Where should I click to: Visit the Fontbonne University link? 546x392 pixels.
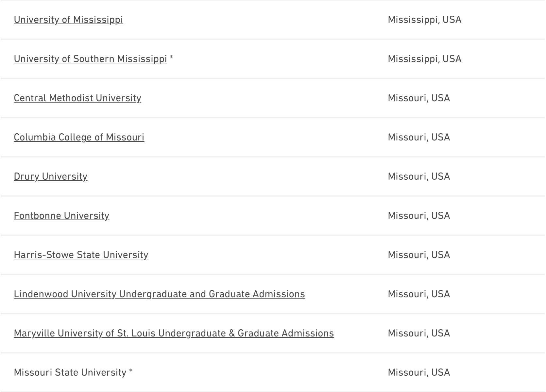[x=61, y=216]
